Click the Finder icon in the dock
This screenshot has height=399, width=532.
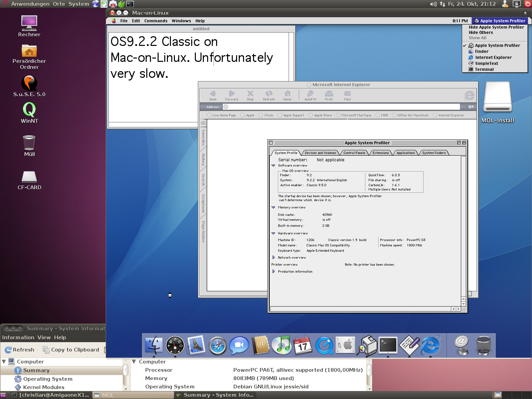tap(154, 345)
